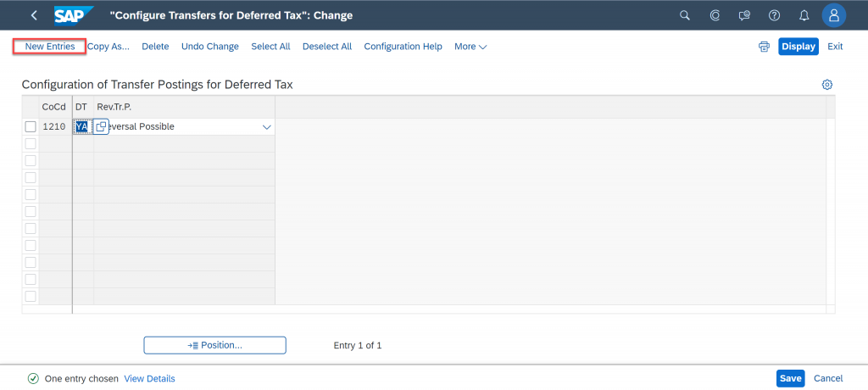Image resolution: width=868 pixels, height=390 pixels.
Task: Click the New Entries toolbar item
Action: (50, 47)
